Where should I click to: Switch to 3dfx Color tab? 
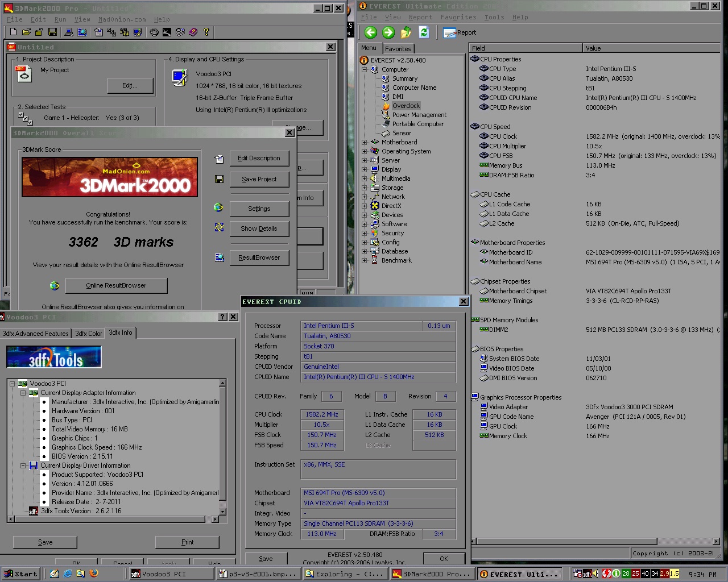[x=89, y=334]
